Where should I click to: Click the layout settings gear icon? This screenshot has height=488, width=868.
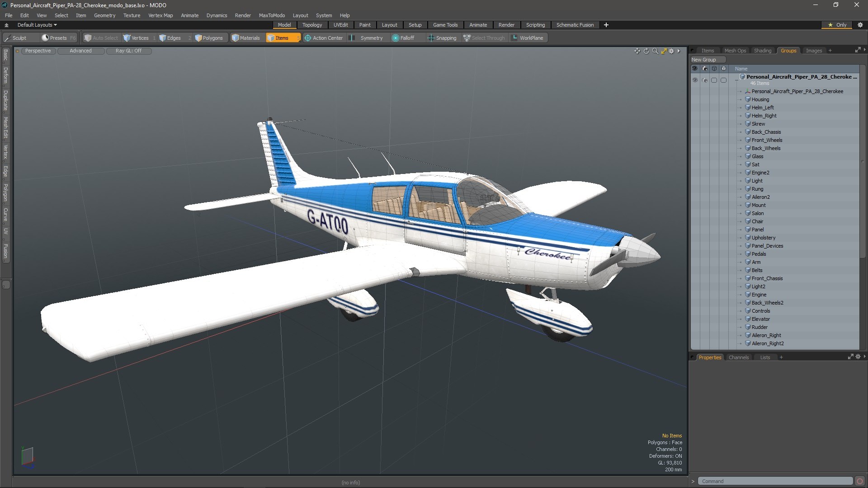(860, 25)
